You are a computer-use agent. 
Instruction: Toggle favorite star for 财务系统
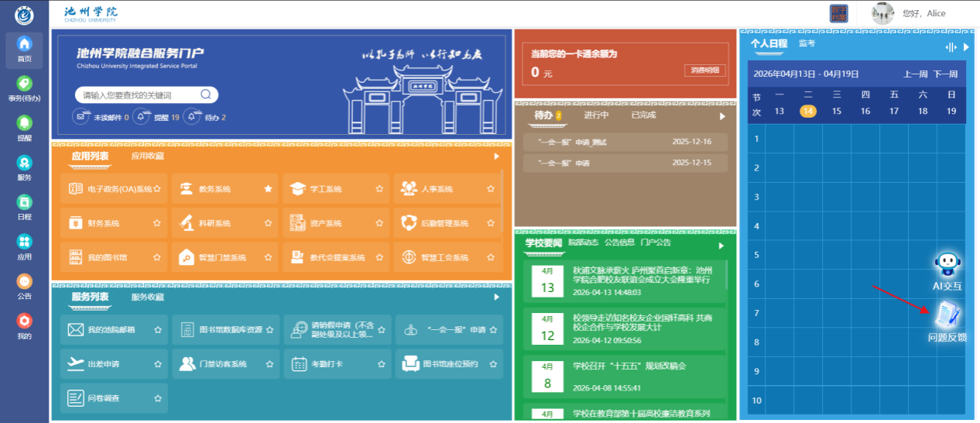tap(156, 223)
